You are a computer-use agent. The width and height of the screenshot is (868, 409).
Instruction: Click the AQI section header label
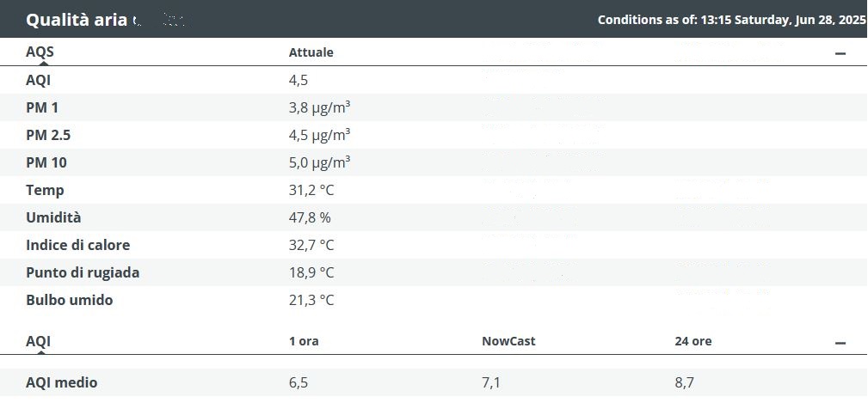pyautogui.click(x=38, y=341)
